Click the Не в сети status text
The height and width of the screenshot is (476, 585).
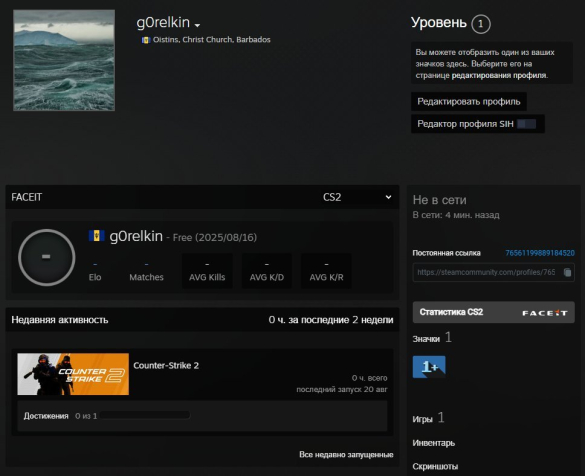coord(439,200)
